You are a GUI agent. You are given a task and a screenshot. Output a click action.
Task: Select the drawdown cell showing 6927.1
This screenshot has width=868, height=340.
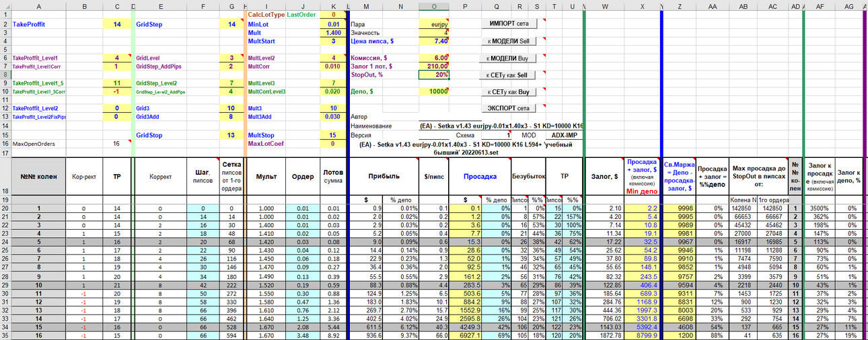tap(466, 335)
